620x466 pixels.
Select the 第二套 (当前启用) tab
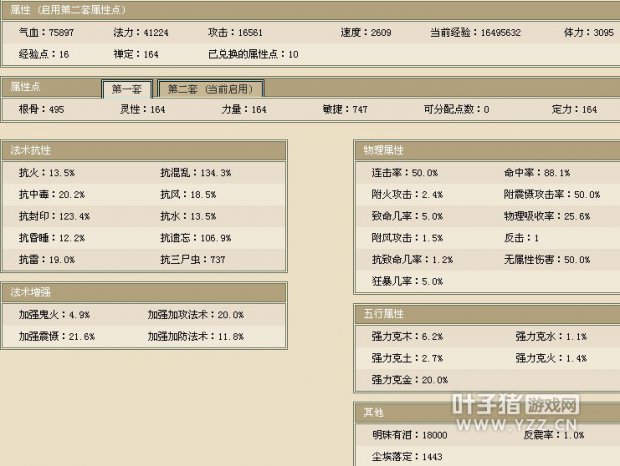(x=211, y=89)
